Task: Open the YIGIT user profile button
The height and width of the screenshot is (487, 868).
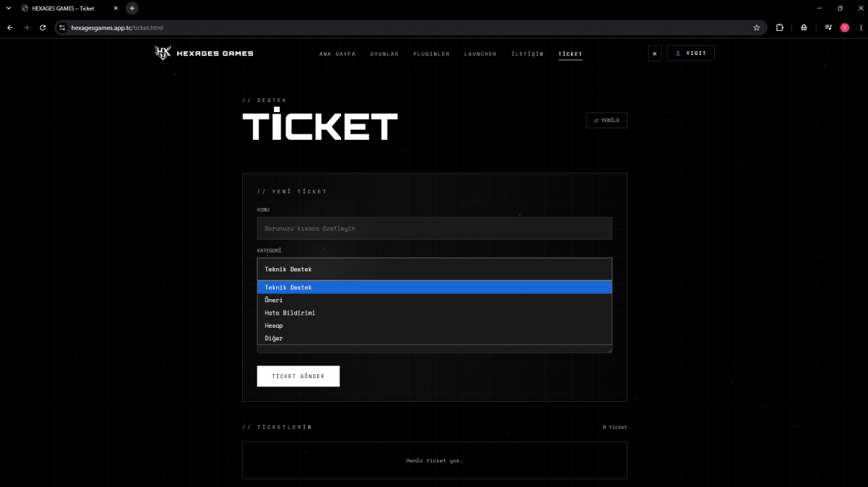Action: (690, 53)
